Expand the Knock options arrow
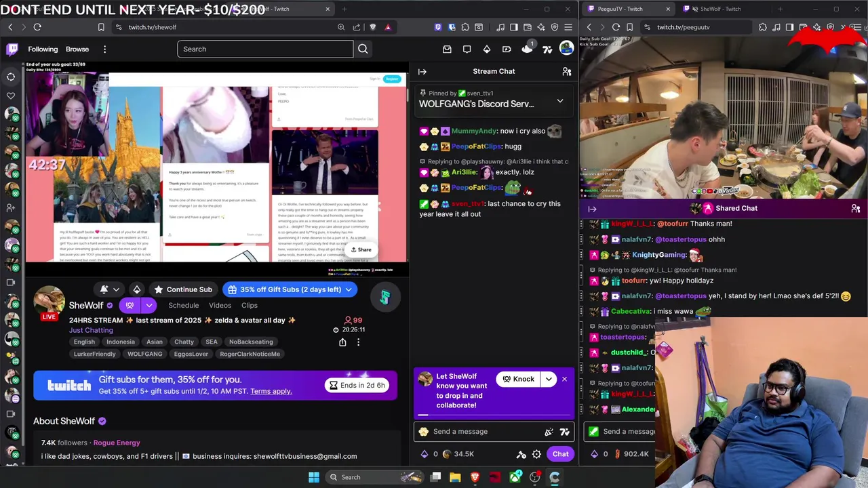Image resolution: width=868 pixels, height=488 pixels. (549, 379)
